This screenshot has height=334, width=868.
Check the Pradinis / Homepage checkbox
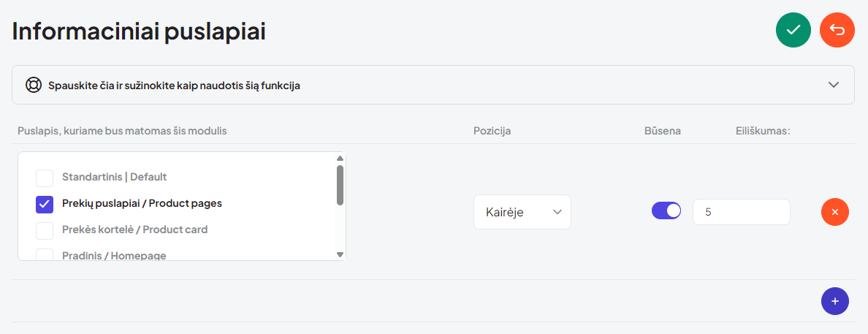[x=45, y=254]
